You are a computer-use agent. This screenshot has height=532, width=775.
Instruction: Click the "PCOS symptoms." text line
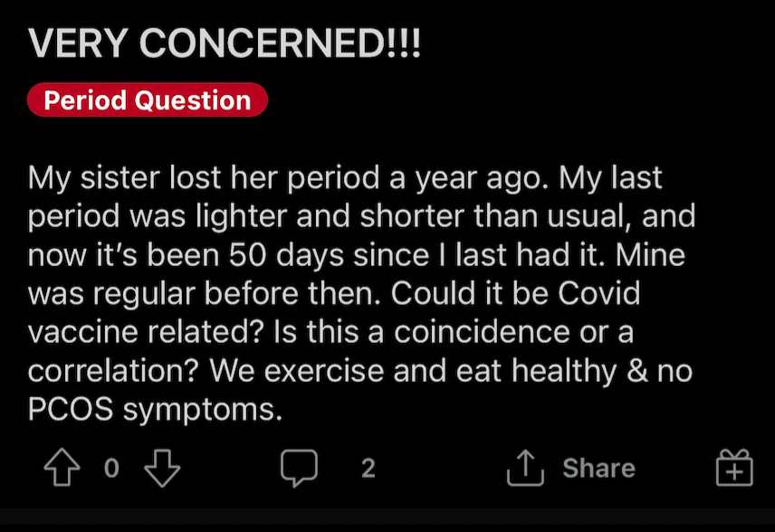[155, 410]
